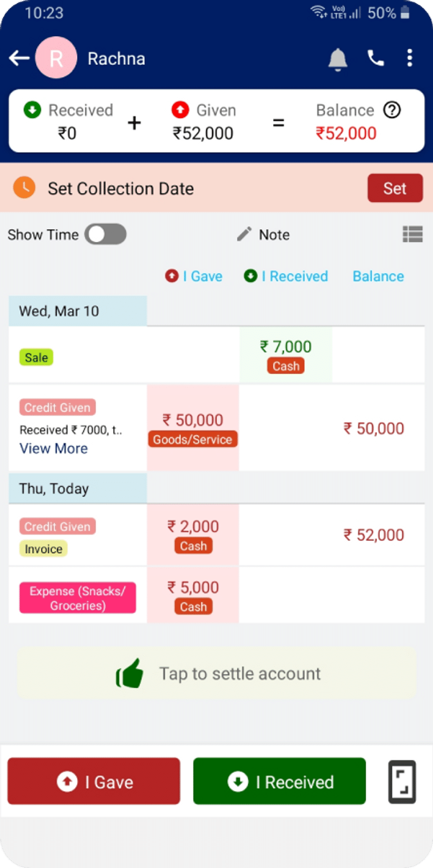Tap to settle account banner
Viewport: 433px width, 868px height.
click(216, 674)
